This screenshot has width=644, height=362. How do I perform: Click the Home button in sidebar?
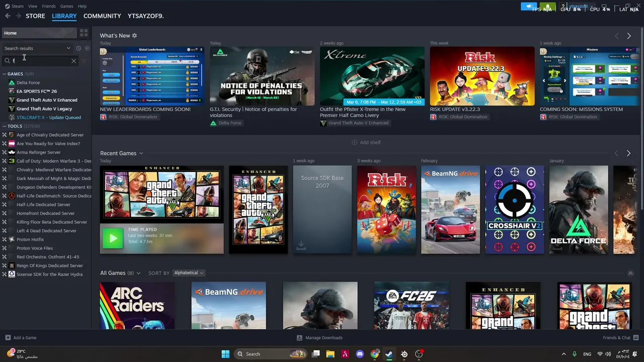click(39, 33)
